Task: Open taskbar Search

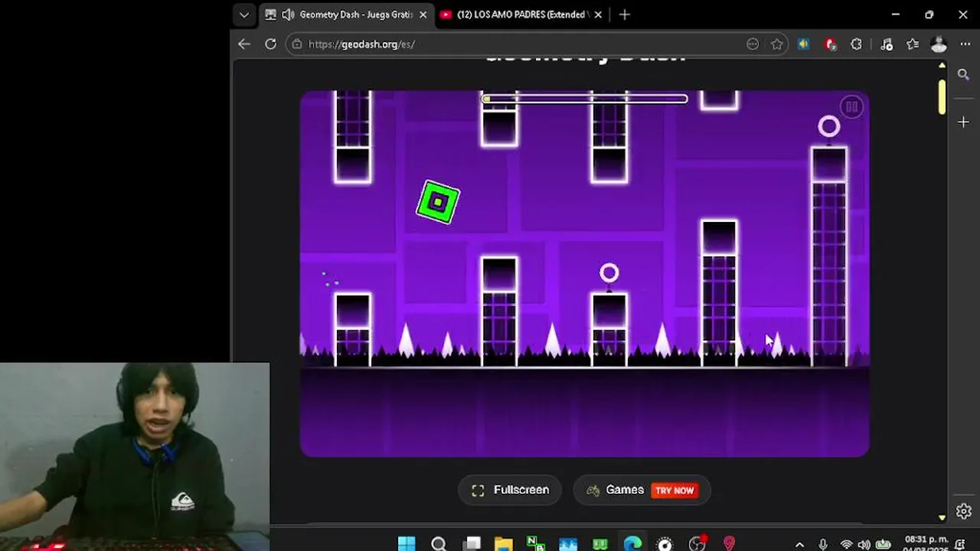Action: (x=439, y=543)
